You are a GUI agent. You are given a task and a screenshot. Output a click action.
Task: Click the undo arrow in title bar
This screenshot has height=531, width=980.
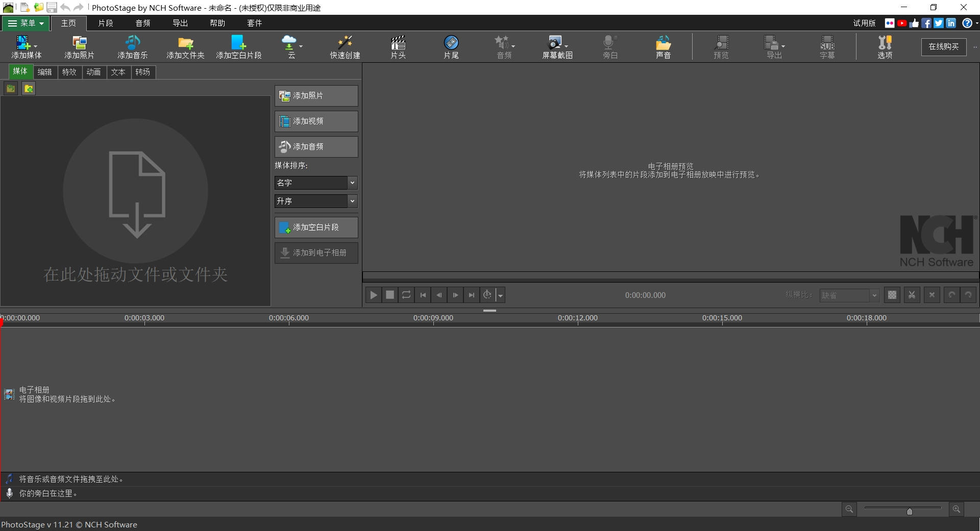[x=65, y=7]
